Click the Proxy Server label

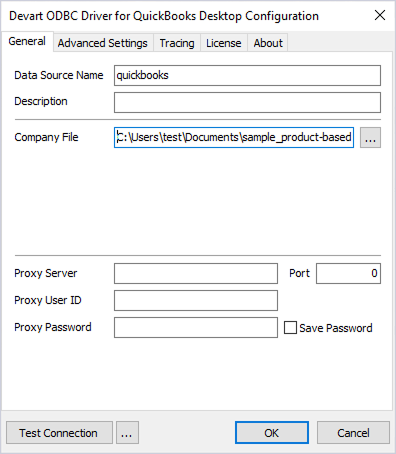(x=46, y=273)
